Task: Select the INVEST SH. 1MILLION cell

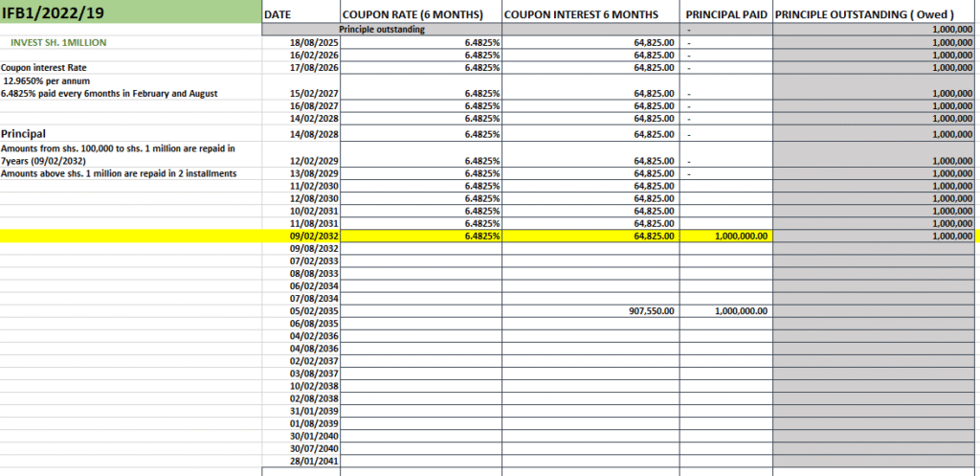Action: coord(59,44)
